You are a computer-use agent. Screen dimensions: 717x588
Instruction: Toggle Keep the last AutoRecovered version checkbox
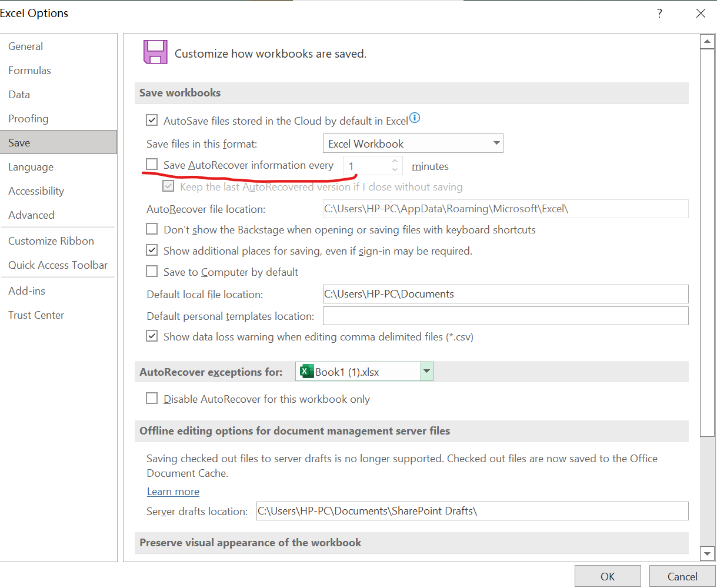(x=169, y=186)
